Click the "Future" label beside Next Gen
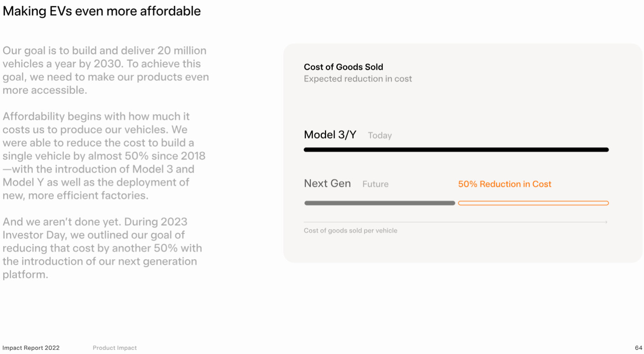This screenshot has width=644, height=354. tap(376, 184)
